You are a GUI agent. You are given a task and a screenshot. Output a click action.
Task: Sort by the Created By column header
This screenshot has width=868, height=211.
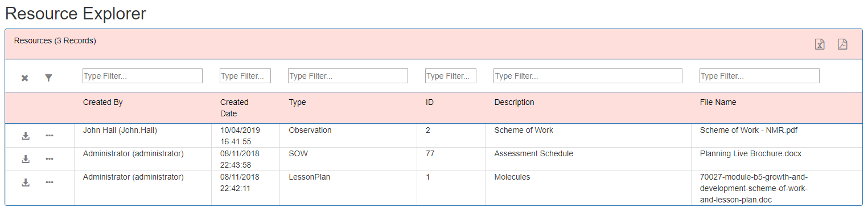click(103, 103)
